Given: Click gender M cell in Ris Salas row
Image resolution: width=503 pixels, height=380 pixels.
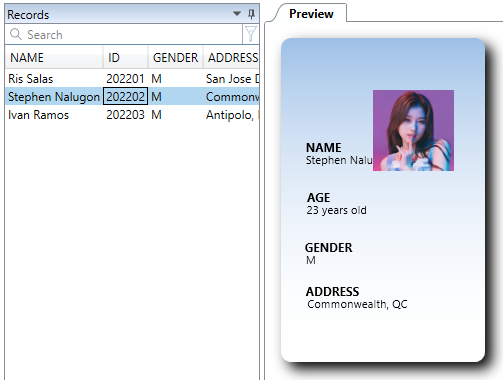Looking at the screenshot, I should pos(176,79).
